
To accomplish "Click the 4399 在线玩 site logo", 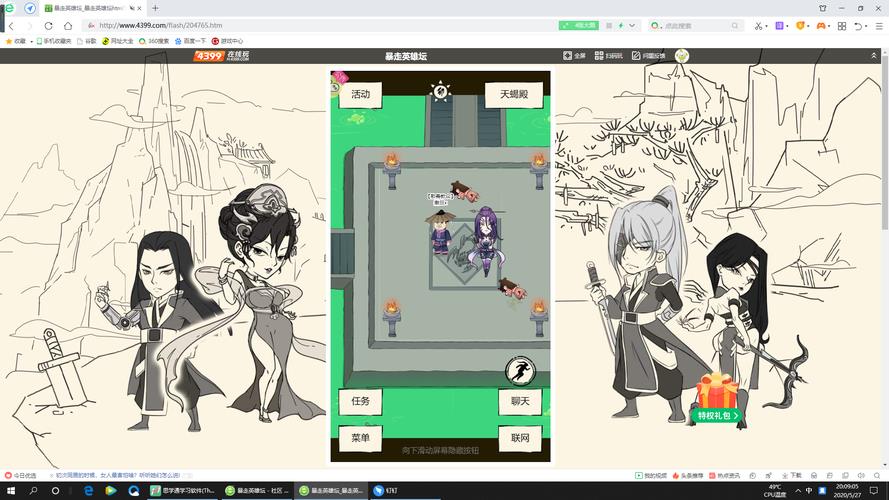I will click(x=222, y=56).
